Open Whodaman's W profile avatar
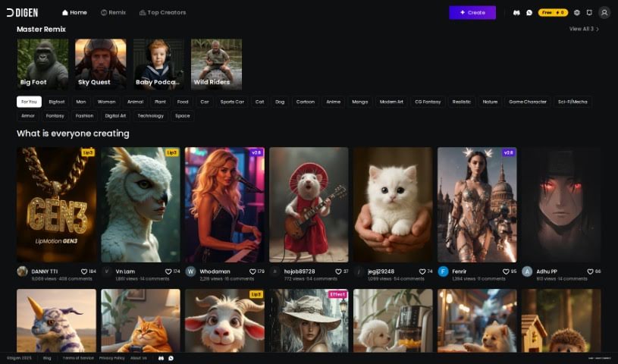Image resolution: width=618 pixels, height=364 pixels. click(x=191, y=271)
